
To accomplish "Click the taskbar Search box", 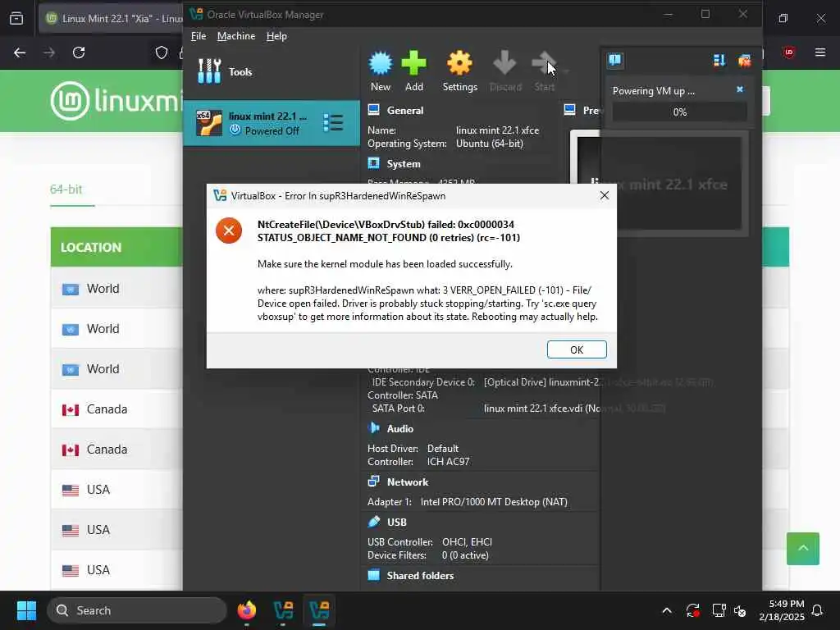I will pyautogui.click(x=137, y=610).
